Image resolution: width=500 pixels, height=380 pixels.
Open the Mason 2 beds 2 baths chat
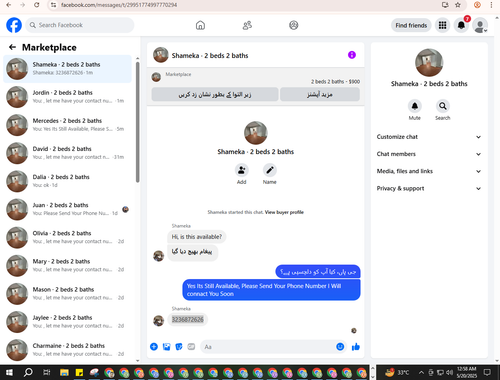[67, 294]
